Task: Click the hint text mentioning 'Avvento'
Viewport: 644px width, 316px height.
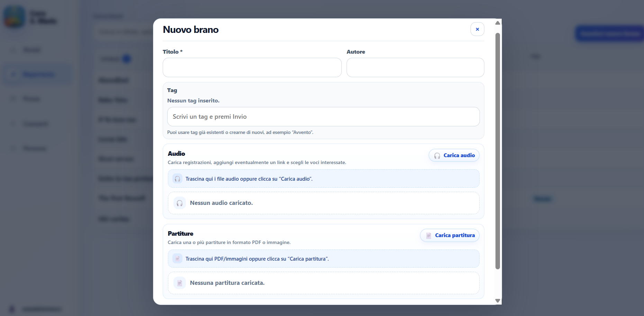Action: (240, 132)
